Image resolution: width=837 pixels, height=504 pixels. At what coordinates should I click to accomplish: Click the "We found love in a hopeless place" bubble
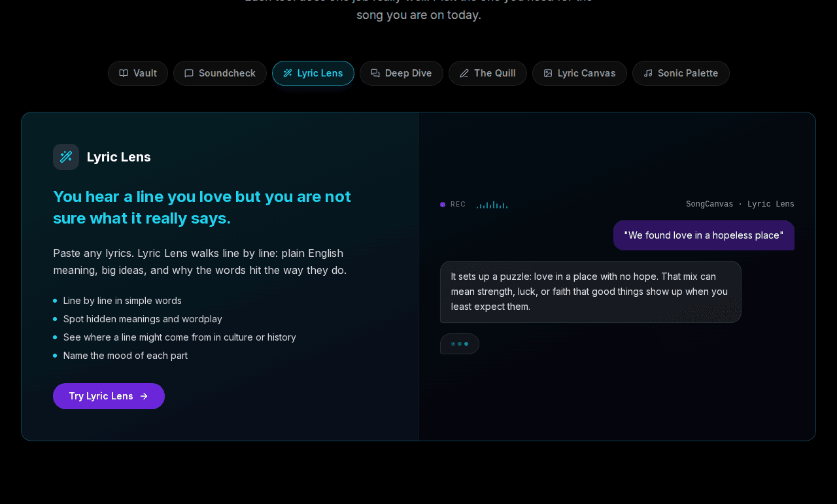pos(704,235)
